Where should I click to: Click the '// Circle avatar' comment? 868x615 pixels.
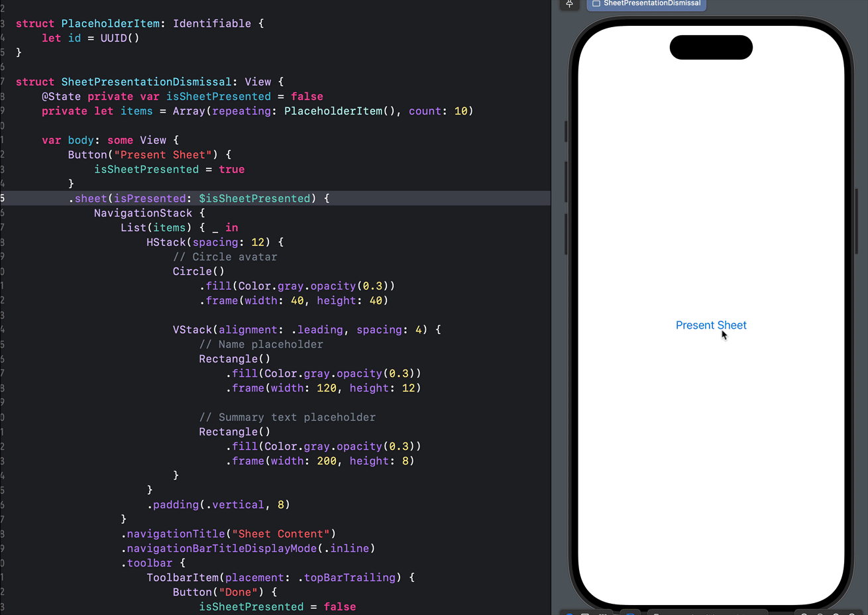coord(225,256)
